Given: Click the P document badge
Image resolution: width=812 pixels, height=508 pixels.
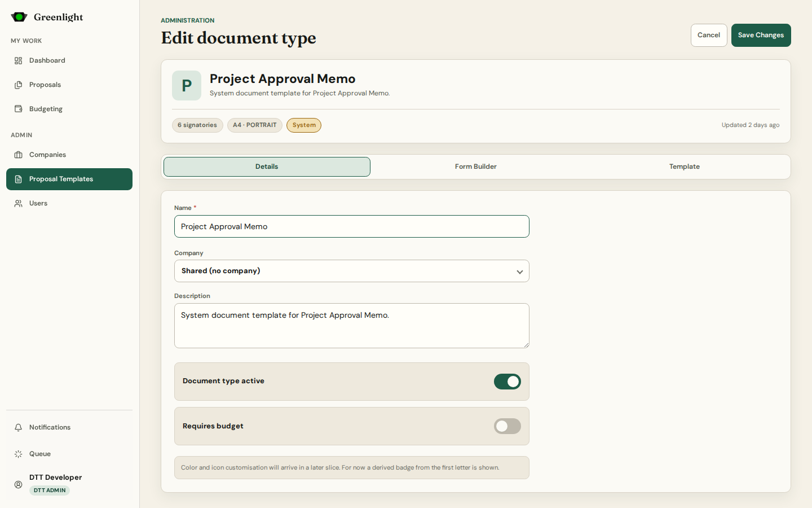Looking at the screenshot, I should tap(187, 86).
